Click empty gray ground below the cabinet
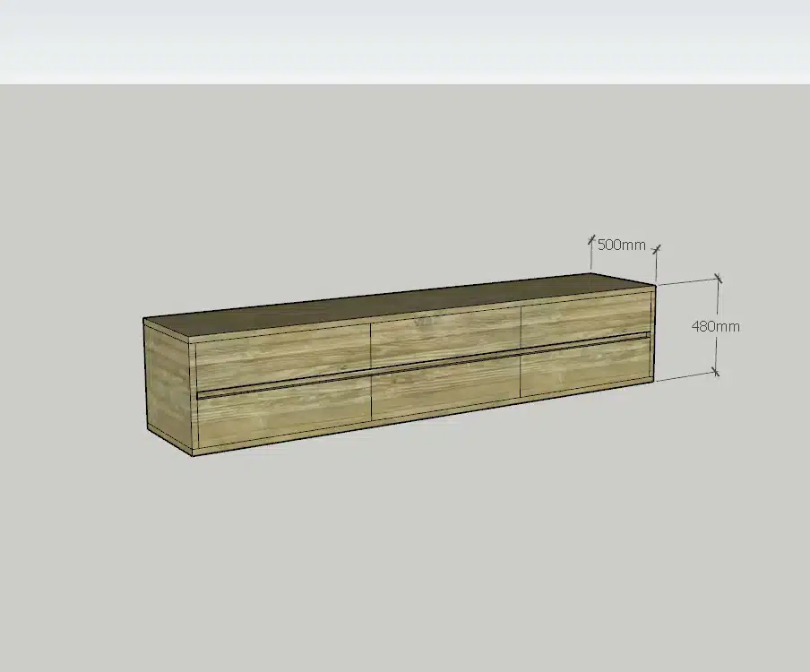Image resolution: width=810 pixels, height=672 pixels. (x=403, y=556)
